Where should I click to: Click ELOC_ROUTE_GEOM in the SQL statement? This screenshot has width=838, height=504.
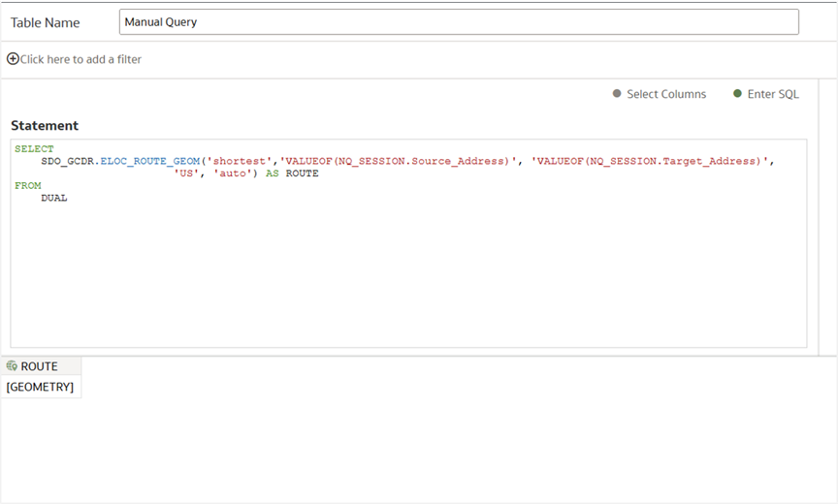[150, 161]
